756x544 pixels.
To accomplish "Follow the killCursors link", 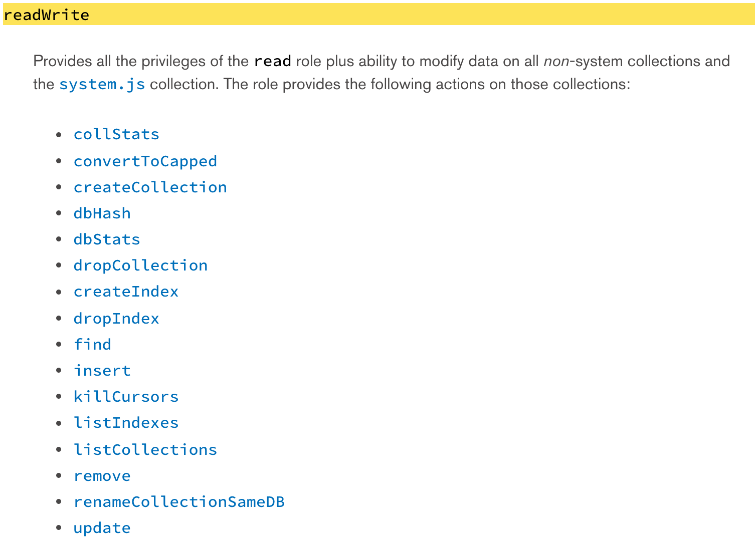I will pyautogui.click(x=126, y=397).
